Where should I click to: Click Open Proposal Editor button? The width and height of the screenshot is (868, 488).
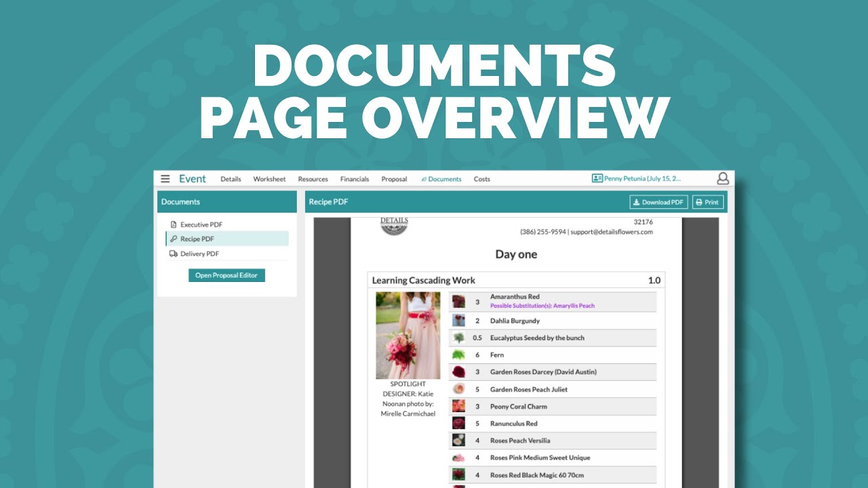[226, 275]
